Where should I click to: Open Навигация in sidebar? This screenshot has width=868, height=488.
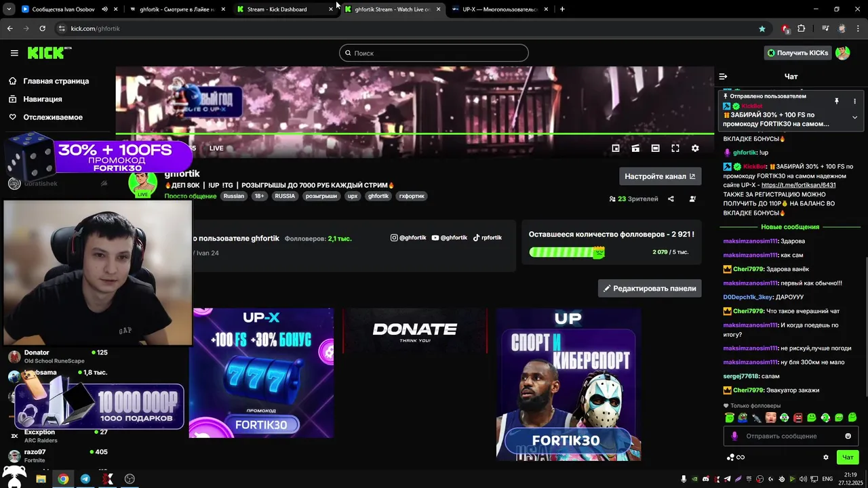(x=35, y=99)
